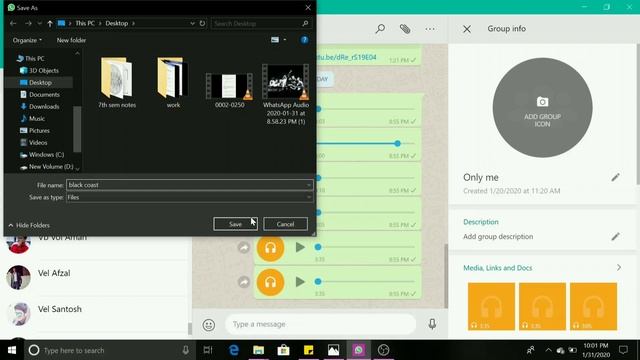Open the second audio media thumbnail

(542, 306)
